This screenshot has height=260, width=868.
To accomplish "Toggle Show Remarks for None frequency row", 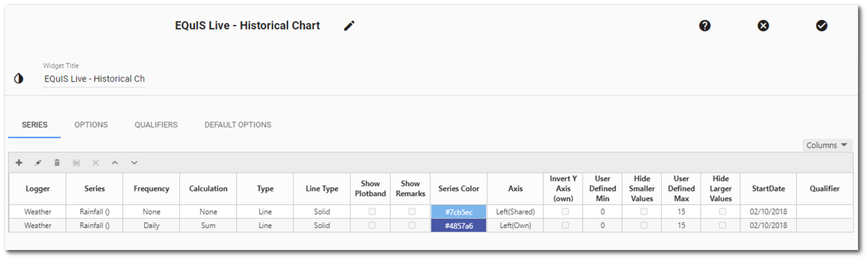I will coord(412,212).
